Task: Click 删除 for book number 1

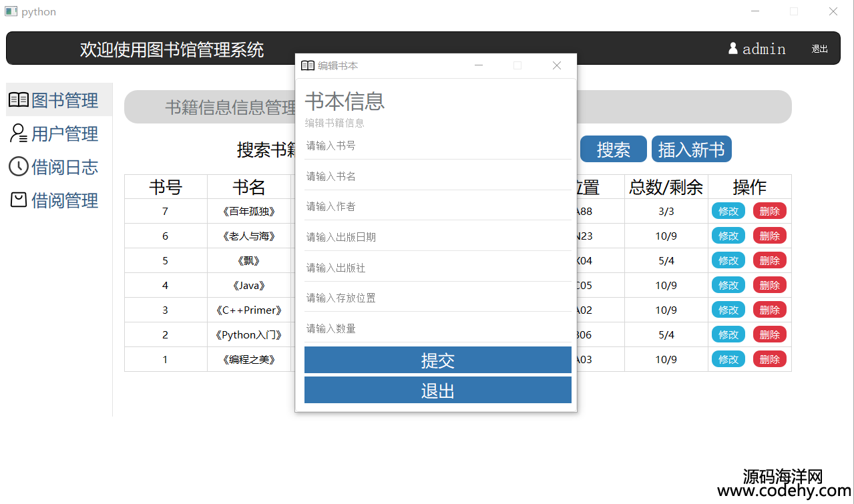Action: point(769,360)
